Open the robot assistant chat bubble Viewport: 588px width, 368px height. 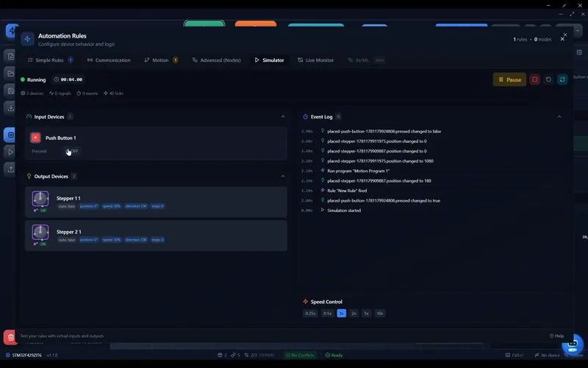[573, 344]
